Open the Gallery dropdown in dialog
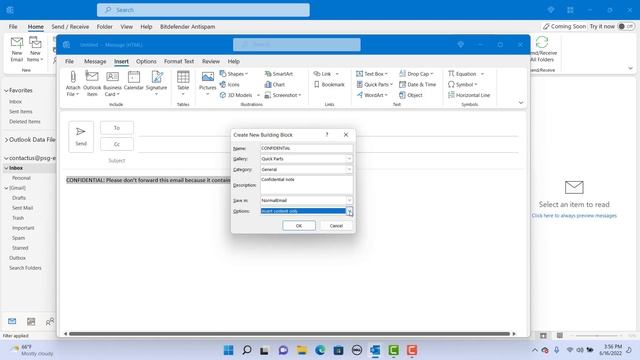 click(349, 159)
